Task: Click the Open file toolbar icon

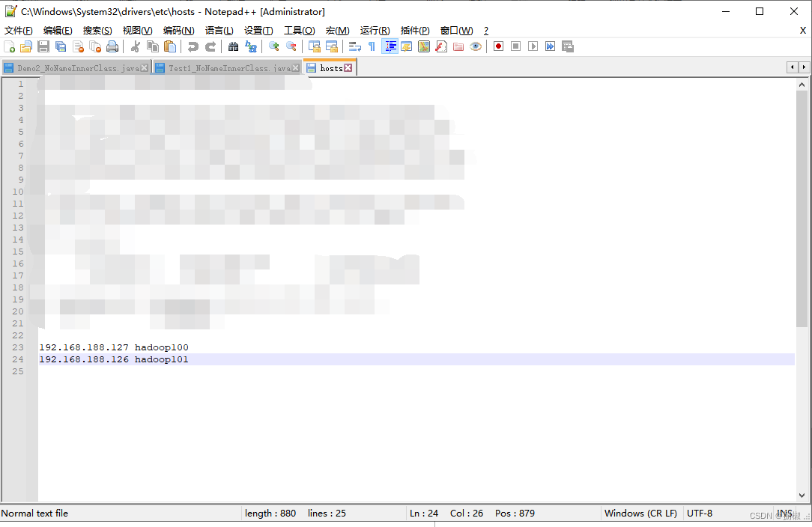Action: 26,46
